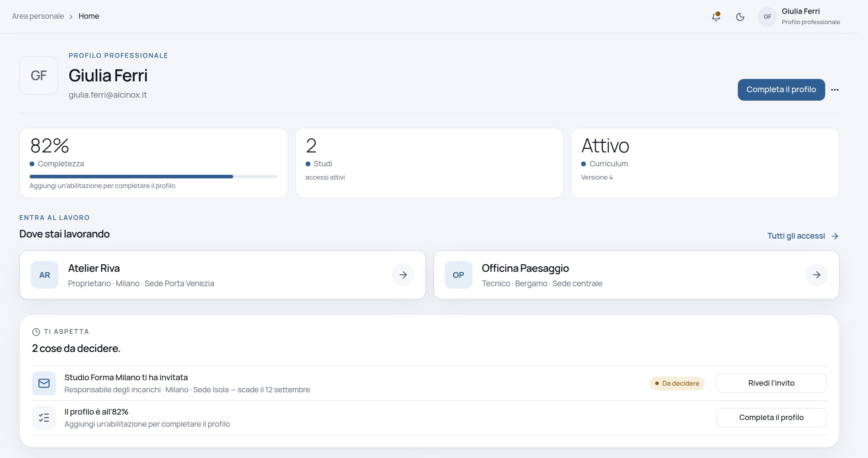Click Profilo professionale under top-bar name

point(811,22)
